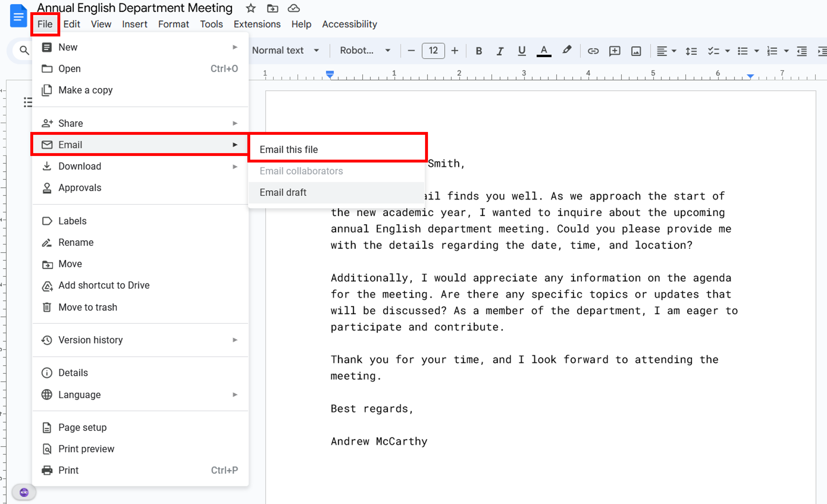Open the Tools menu
This screenshot has height=504, width=827.
pyautogui.click(x=211, y=24)
